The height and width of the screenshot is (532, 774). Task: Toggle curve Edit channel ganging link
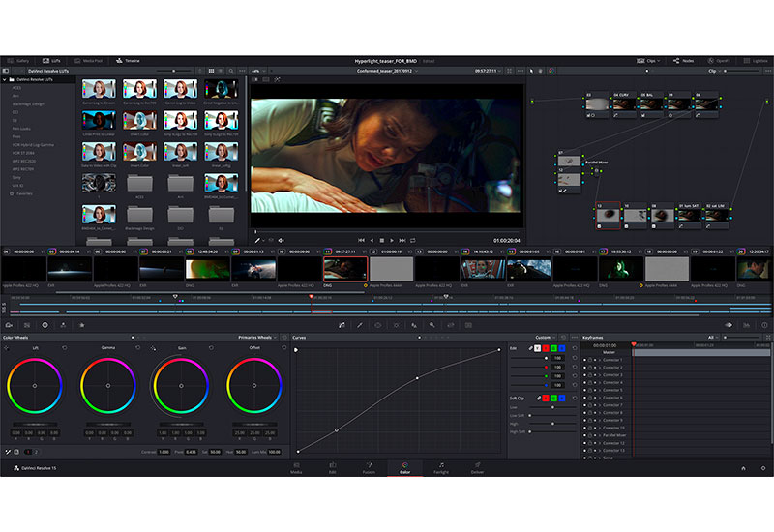click(x=530, y=348)
